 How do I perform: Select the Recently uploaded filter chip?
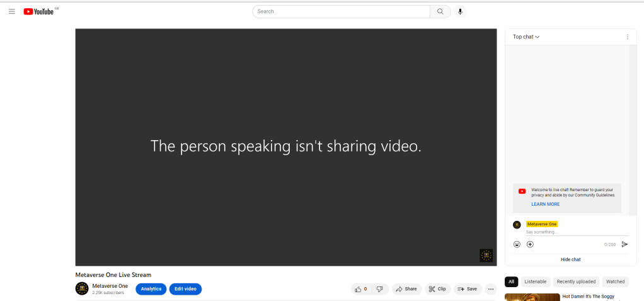[575, 281]
